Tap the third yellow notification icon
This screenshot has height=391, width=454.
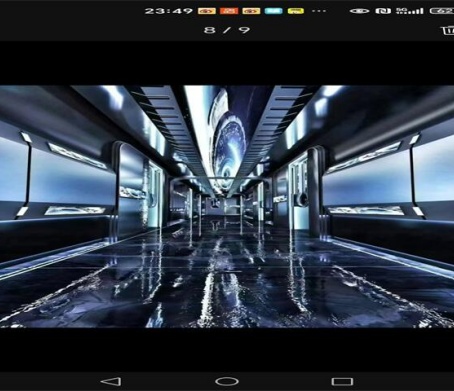(251, 11)
